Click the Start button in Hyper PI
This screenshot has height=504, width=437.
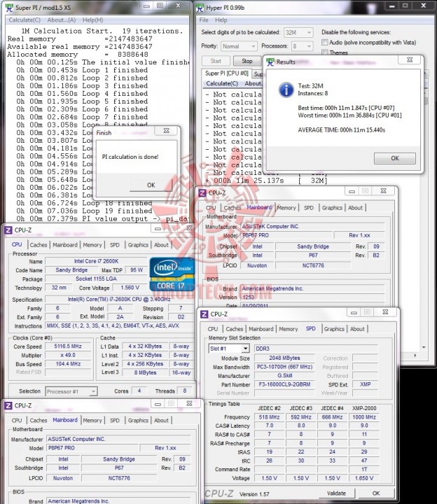[x=216, y=61]
